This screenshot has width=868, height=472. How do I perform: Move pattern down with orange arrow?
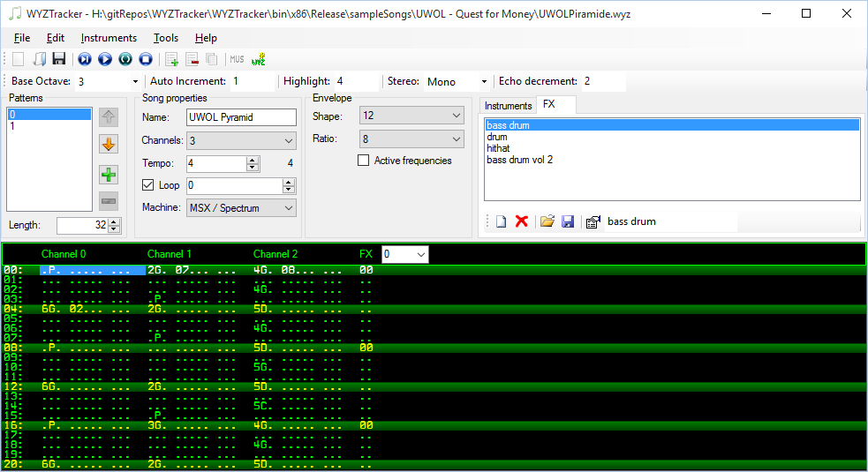coord(109,145)
